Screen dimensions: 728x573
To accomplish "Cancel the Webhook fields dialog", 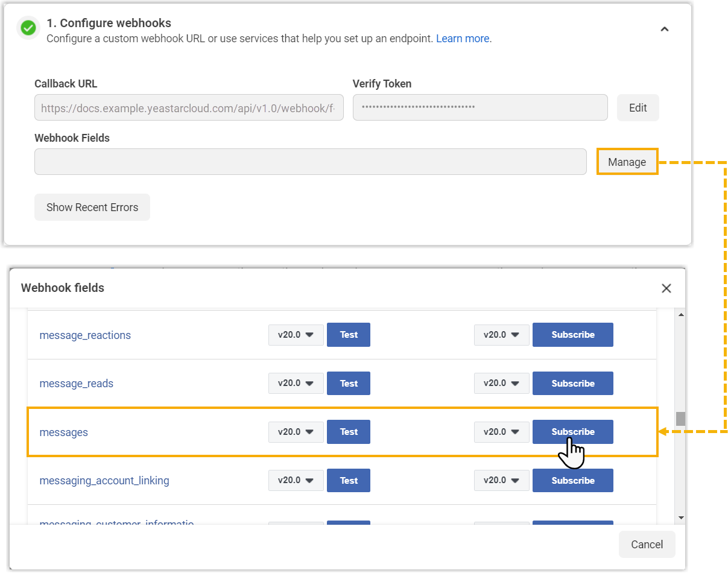I will (x=647, y=545).
